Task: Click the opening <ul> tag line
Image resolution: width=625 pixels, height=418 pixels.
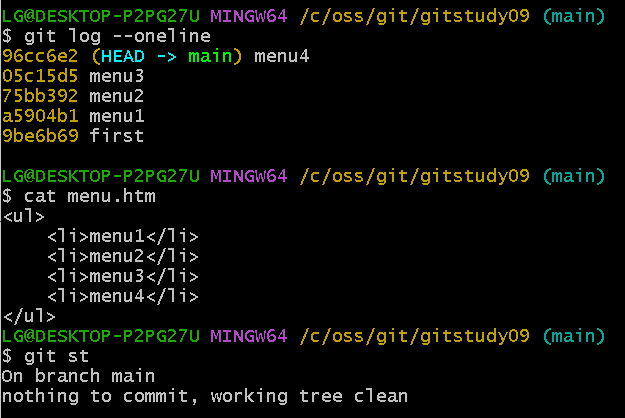Action: click(x=24, y=216)
